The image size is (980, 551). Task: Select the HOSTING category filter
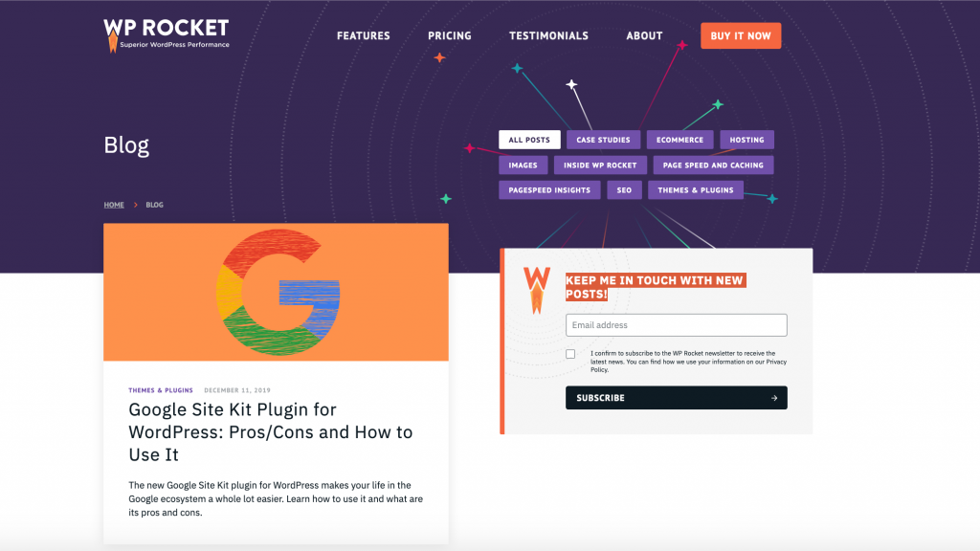tap(746, 139)
